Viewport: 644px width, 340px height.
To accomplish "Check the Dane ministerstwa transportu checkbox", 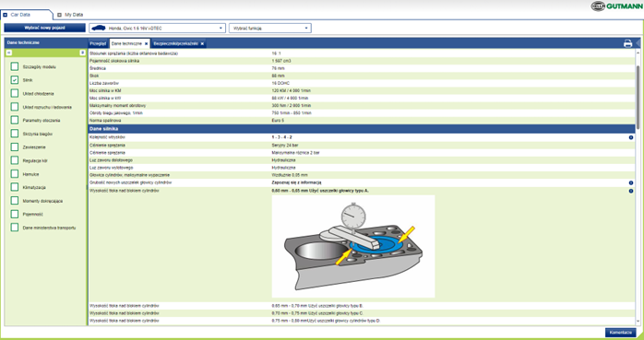I will [x=15, y=228].
